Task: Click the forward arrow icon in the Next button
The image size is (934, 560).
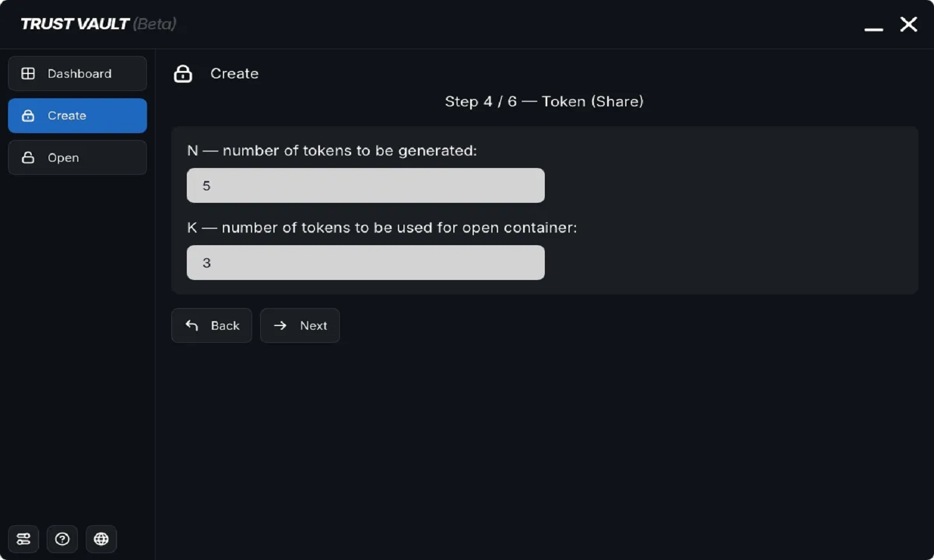Action: 280,325
